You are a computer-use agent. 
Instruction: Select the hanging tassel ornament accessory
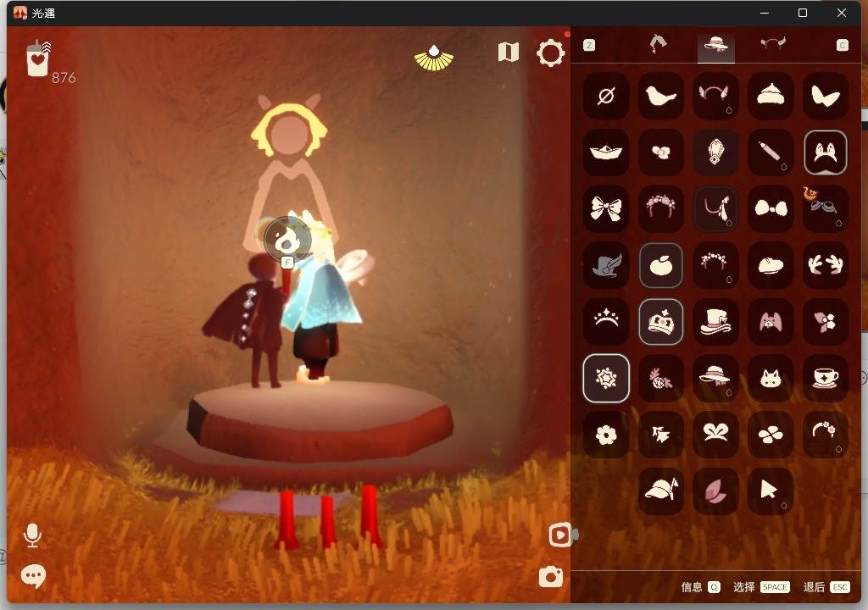715,209
